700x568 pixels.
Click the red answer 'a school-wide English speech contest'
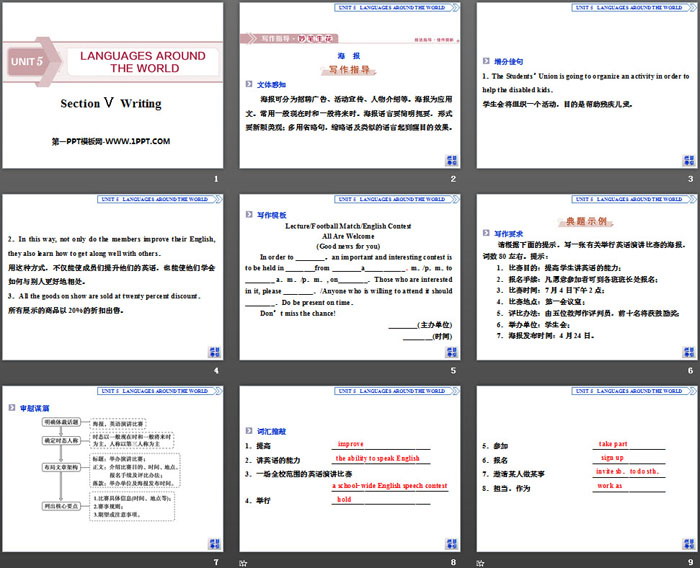390,486
